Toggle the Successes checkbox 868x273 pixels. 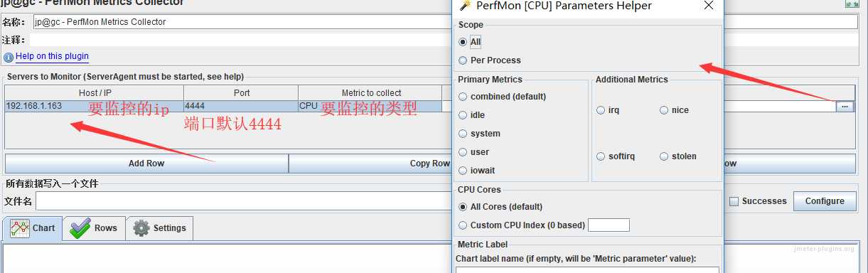coord(734,201)
